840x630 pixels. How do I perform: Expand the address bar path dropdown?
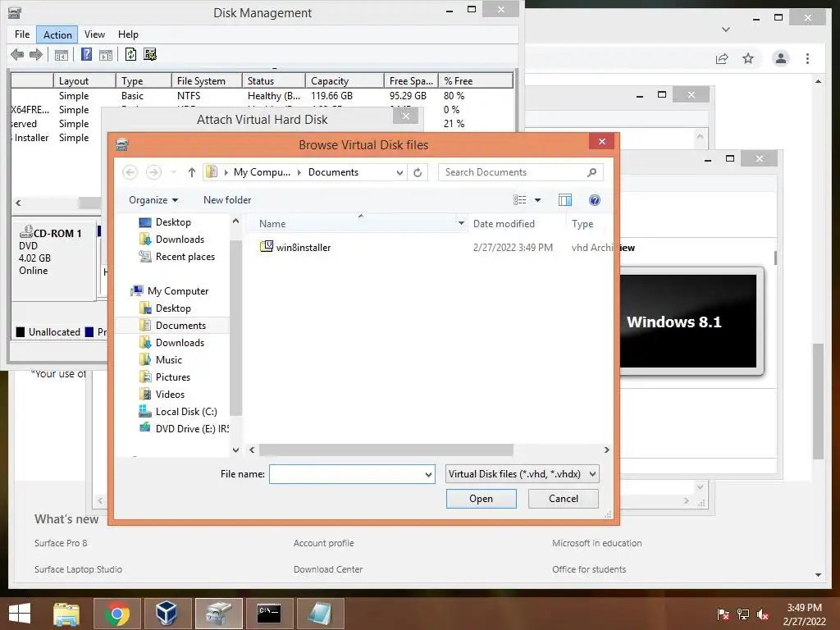[399, 172]
